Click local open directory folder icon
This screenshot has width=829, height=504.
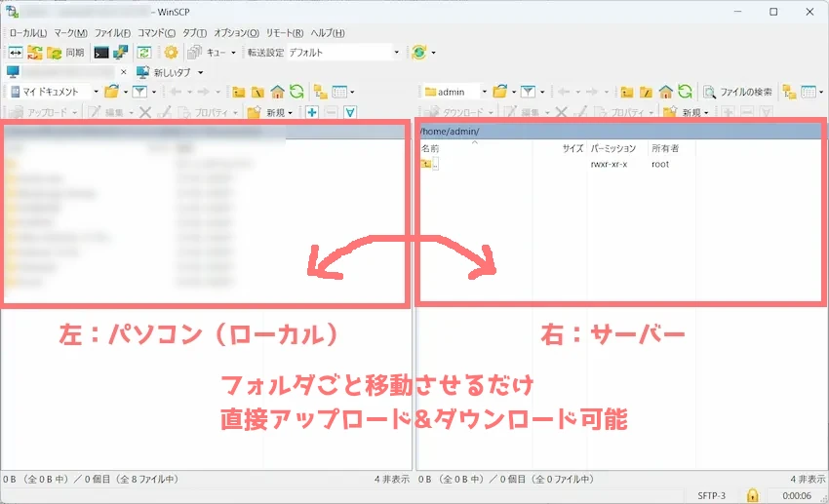[111, 92]
